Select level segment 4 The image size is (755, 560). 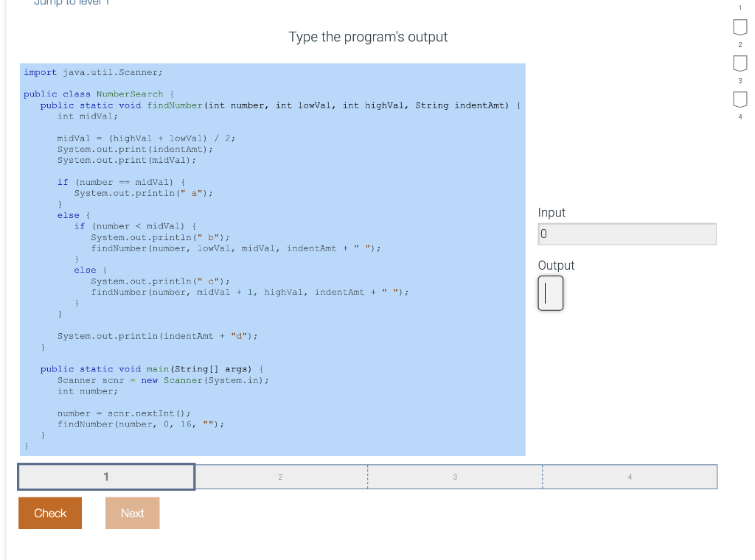(x=630, y=476)
